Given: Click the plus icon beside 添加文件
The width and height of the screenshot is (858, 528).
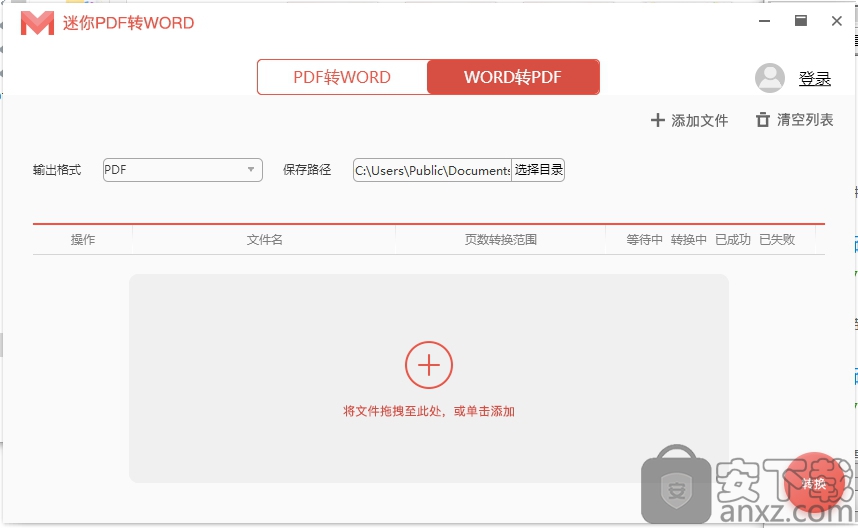Looking at the screenshot, I should (657, 120).
